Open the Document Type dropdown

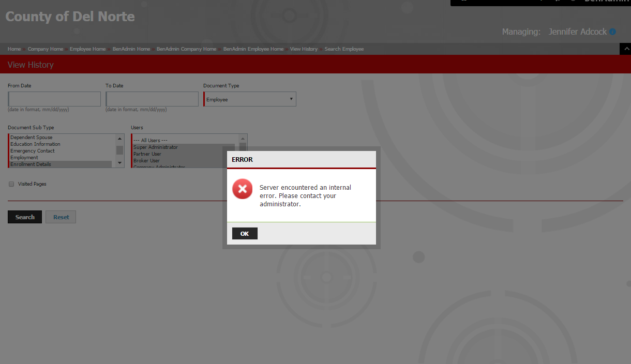tap(250, 99)
